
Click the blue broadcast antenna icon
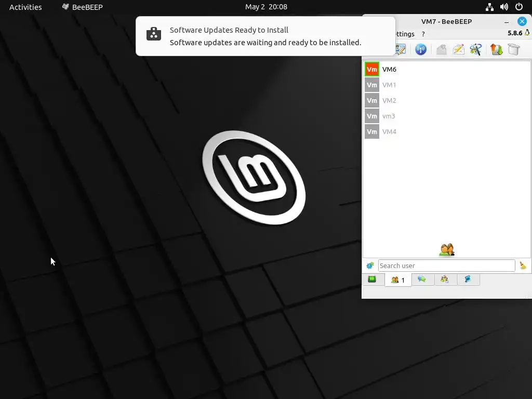click(421, 49)
